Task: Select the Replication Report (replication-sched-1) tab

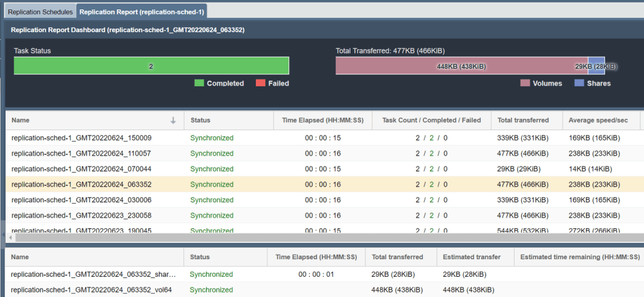Action: click(x=142, y=12)
